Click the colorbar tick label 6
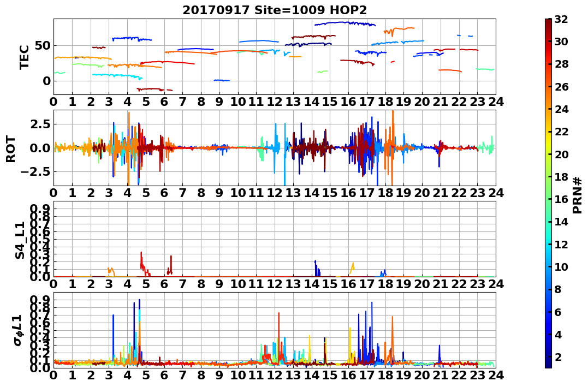The image size is (588, 387). 558,311
